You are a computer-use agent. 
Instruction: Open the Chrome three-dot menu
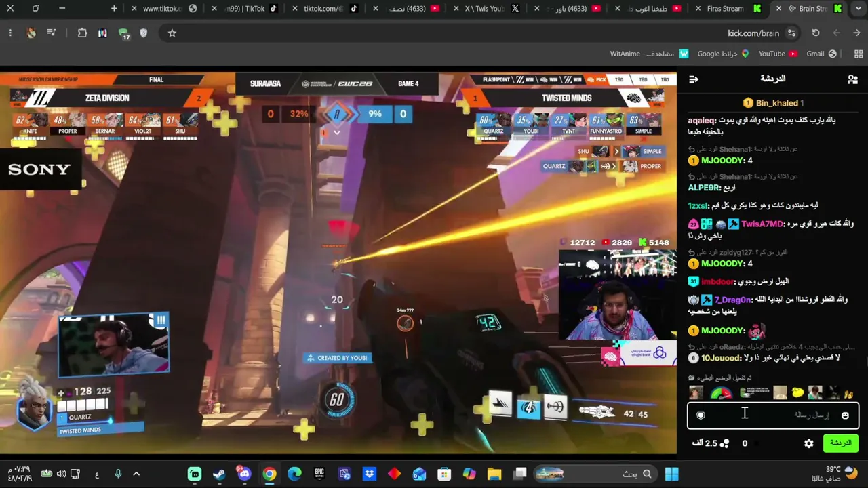pos(10,33)
